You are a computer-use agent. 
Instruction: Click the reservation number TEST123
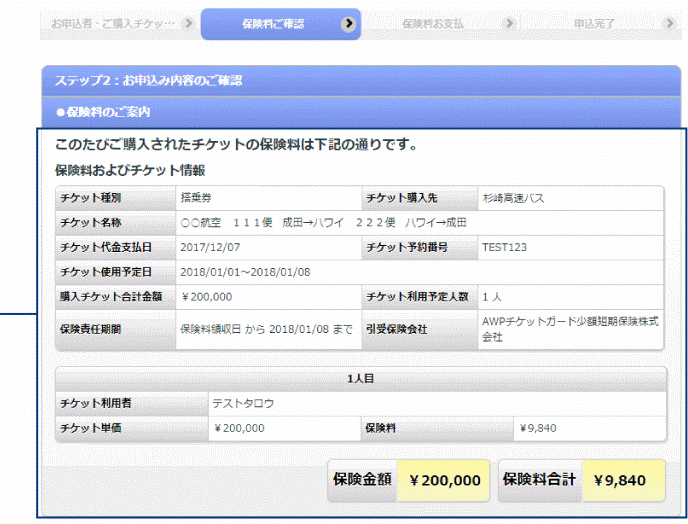coord(504,248)
